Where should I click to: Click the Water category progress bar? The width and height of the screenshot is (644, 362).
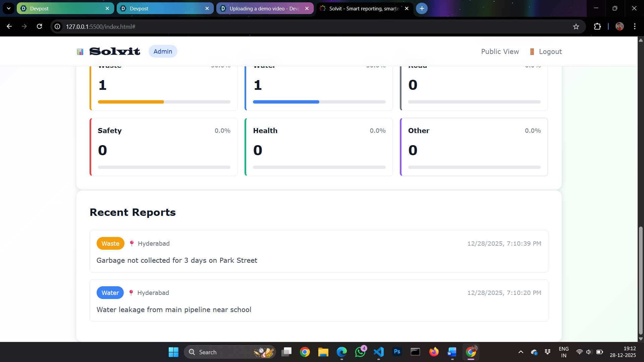point(319,102)
